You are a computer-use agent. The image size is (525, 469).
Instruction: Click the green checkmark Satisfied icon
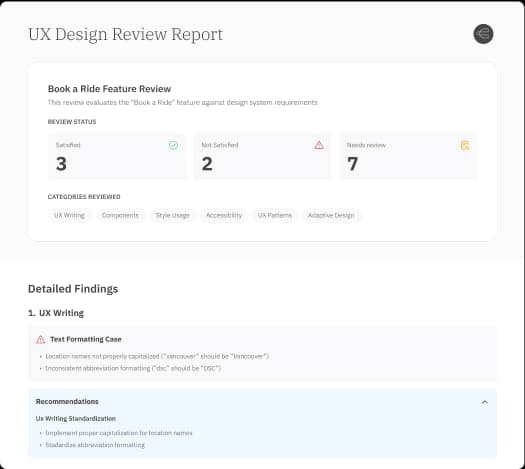[x=173, y=145]
